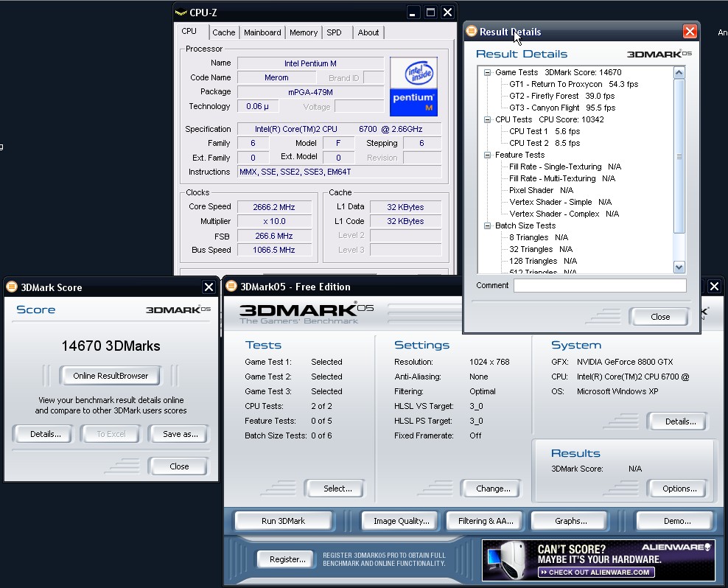The width and height of the screenshot is (728, 588).
Task: Click Details button in 3DMark Score window
Action: 45,434
